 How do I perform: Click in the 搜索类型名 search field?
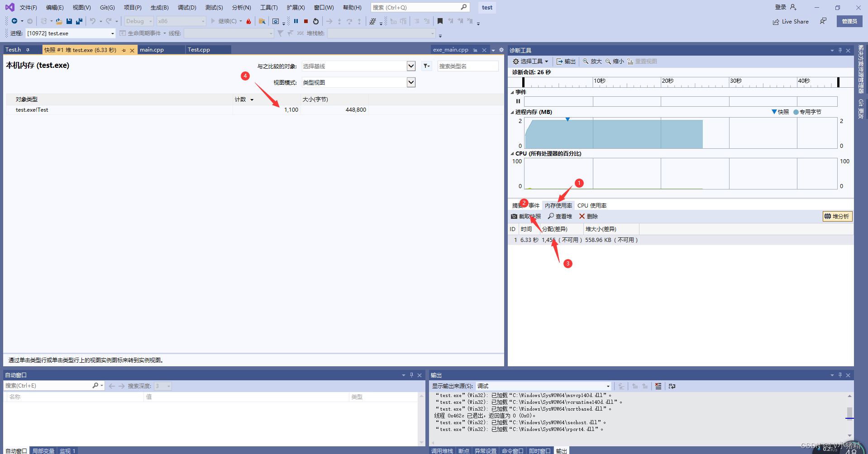click(468, 66)
